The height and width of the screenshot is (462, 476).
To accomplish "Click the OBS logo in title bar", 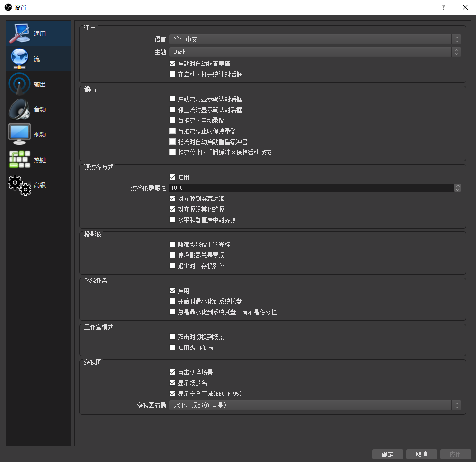I will tap(8, 7).
